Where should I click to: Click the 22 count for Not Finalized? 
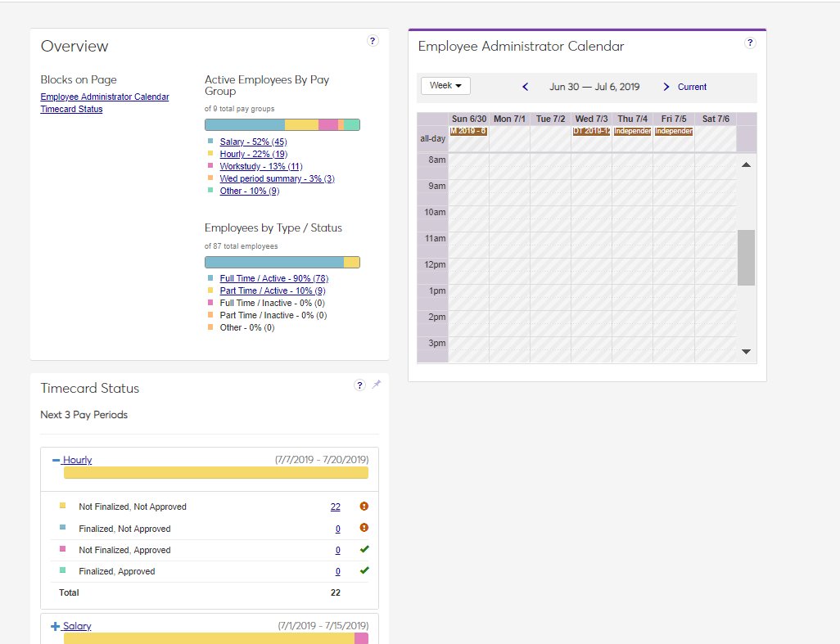(x=336, y=507)
